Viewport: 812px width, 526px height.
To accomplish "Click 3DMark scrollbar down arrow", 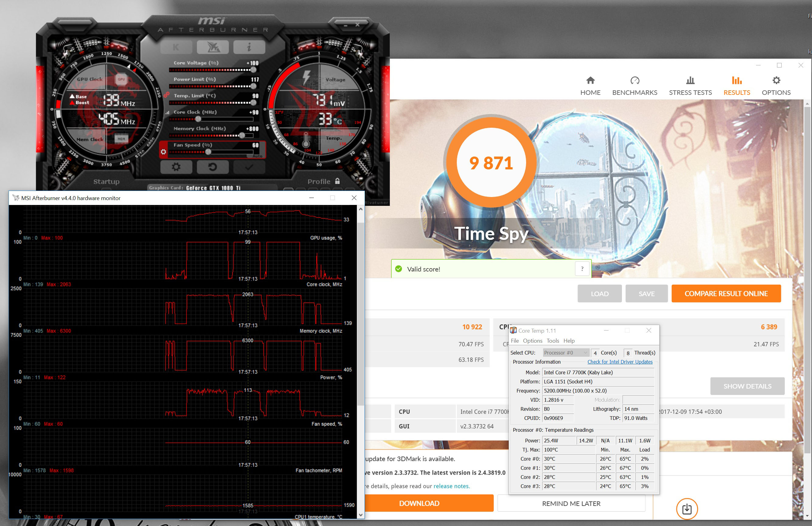I will click(807, 516).
